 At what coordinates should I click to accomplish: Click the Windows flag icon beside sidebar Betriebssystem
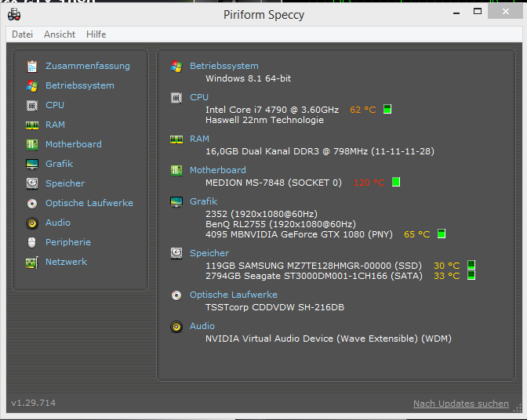(x=32, y=86)
